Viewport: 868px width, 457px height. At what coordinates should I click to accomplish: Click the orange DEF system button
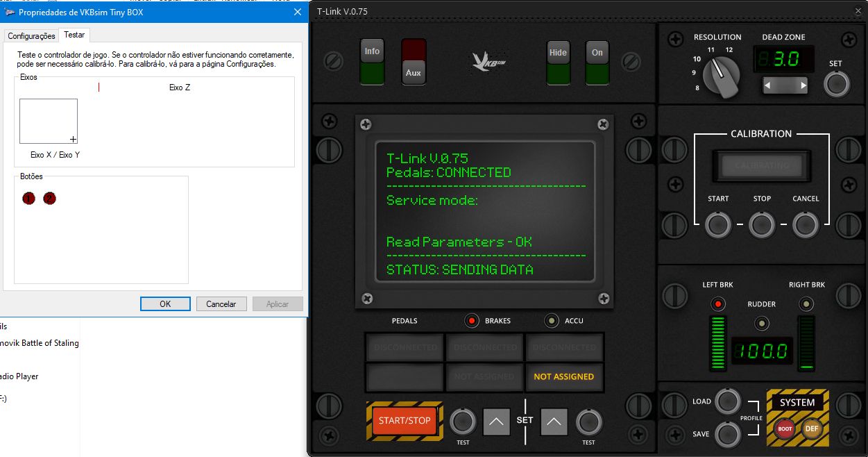(812, 429)
